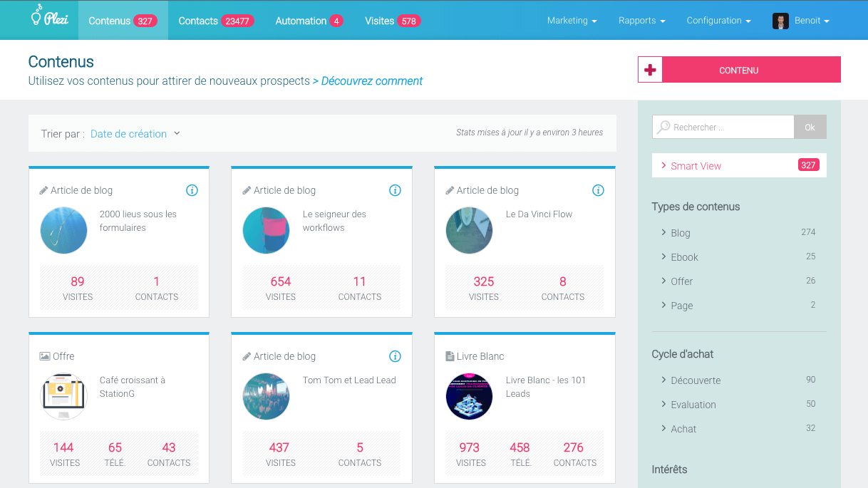The height and width of the screenshot is (488, 868).
Task: Open the Configuration dropdown
Action: coord(718,21)
